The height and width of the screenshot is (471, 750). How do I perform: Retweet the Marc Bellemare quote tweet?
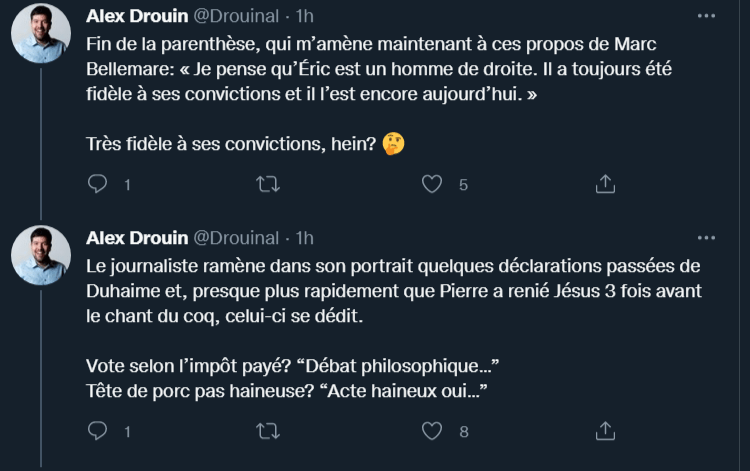click(x=268, y=184)
